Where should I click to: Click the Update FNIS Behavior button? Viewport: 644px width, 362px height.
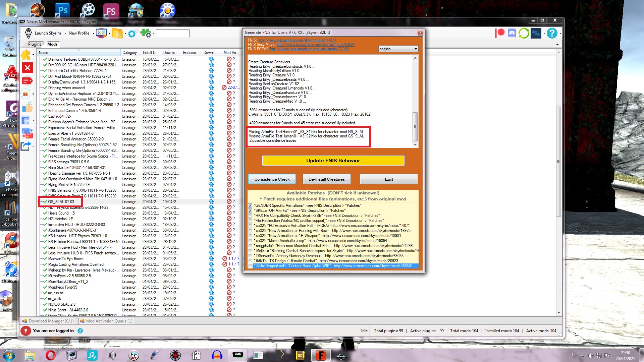pyautogui.click(x=333, y=161)
